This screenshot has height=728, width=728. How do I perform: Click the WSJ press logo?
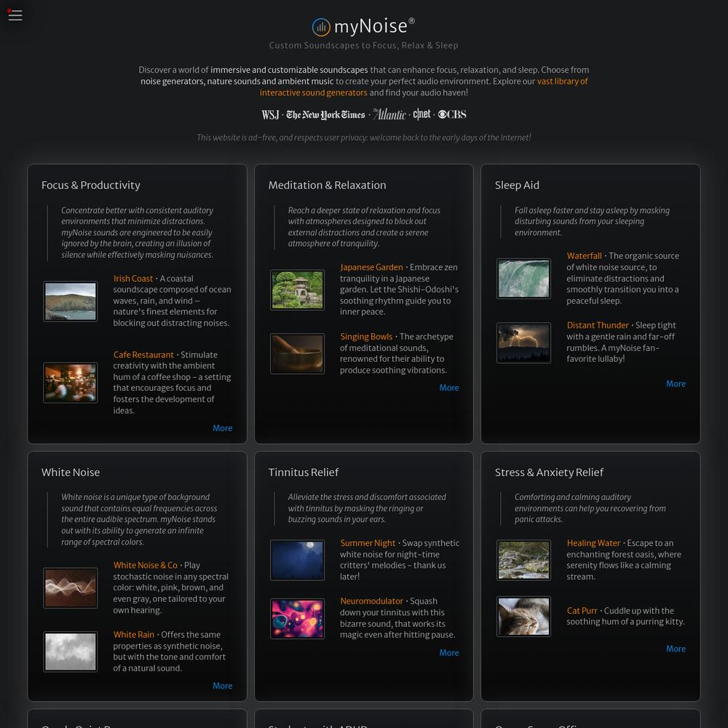[x=270, y=115]
